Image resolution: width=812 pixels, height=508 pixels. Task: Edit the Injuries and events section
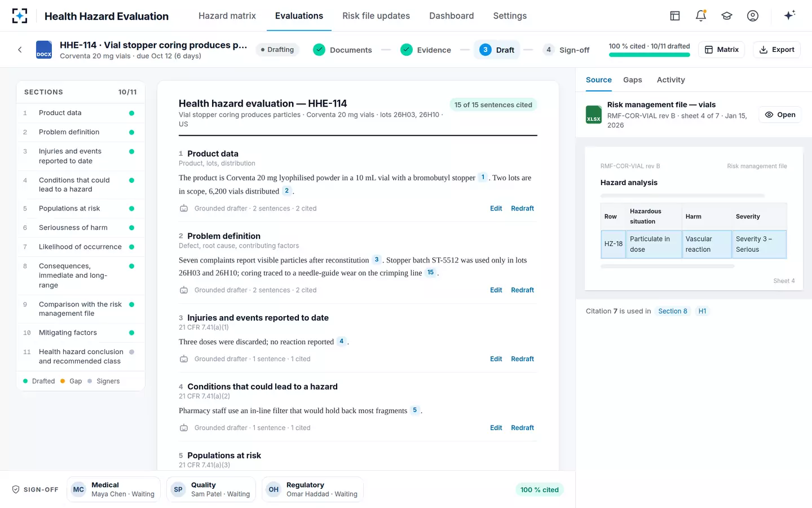pyautogui.click(x=496, y=359)
